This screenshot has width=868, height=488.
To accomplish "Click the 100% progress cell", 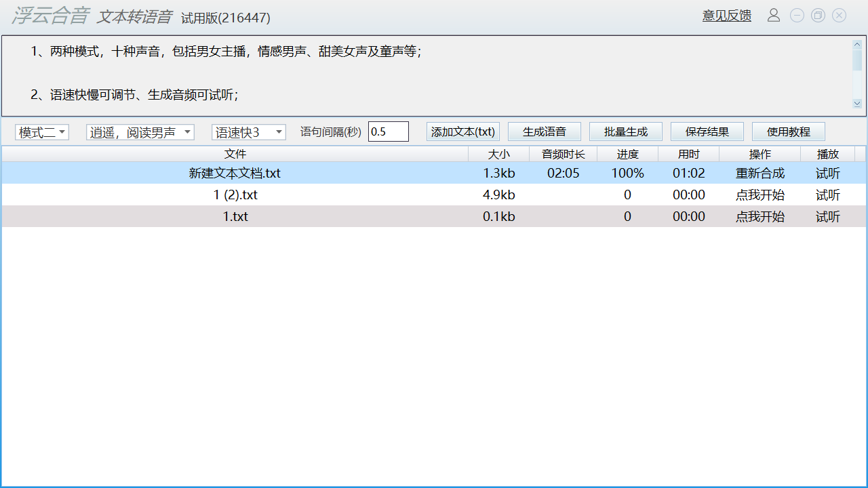I will [x=628, y=174].
